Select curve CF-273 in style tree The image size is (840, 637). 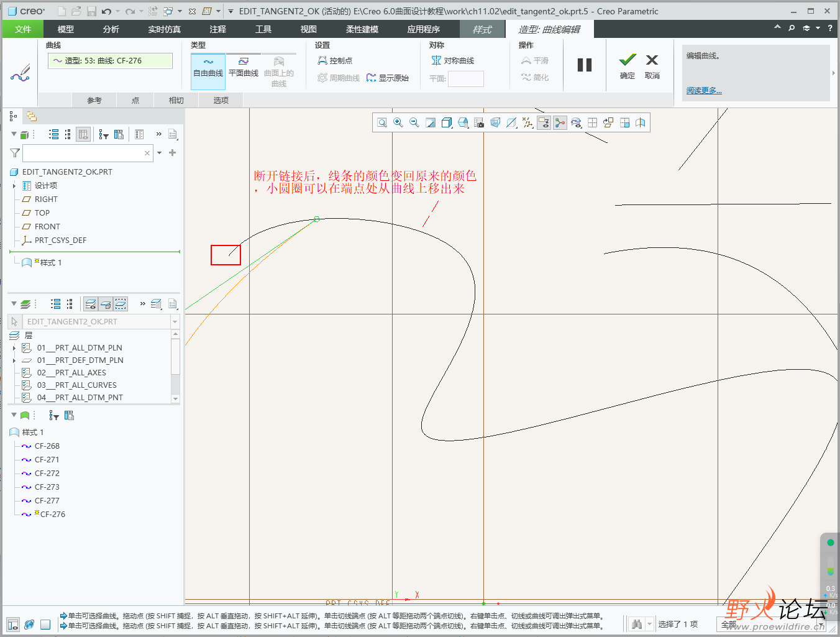pos(47,487)
